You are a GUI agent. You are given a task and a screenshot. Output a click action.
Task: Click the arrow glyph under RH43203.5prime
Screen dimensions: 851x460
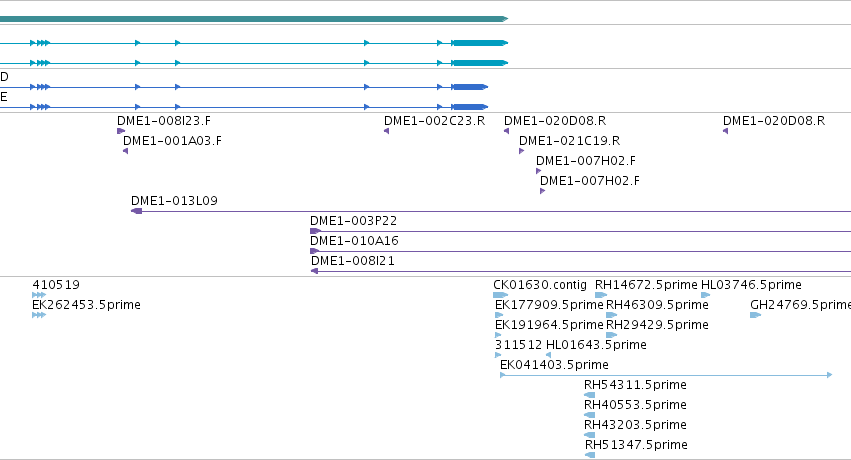tap(589, 435)
